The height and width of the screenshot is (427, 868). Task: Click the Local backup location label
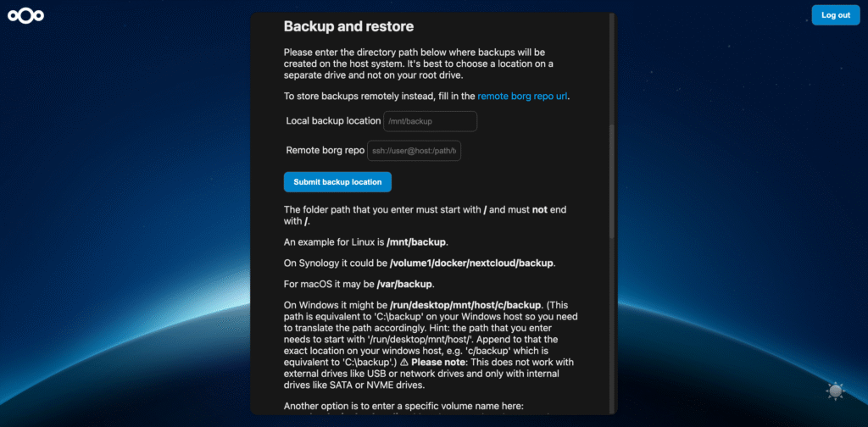333,121
